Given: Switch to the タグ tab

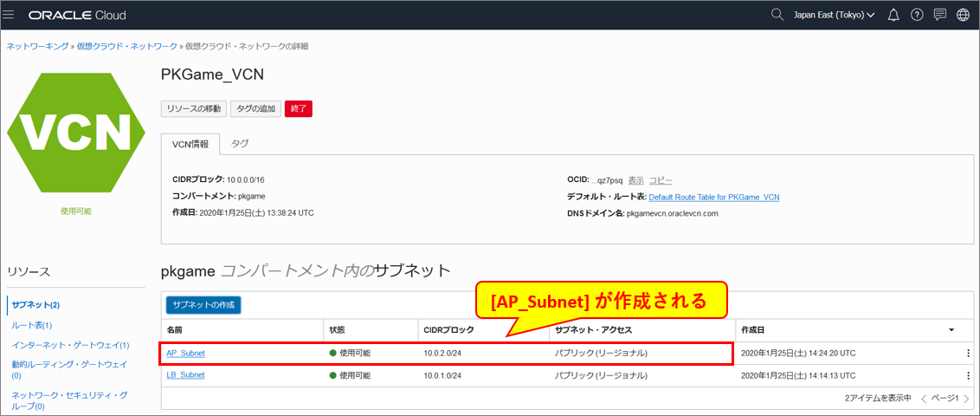Looking at the screenshot, I should click(240, 143).
